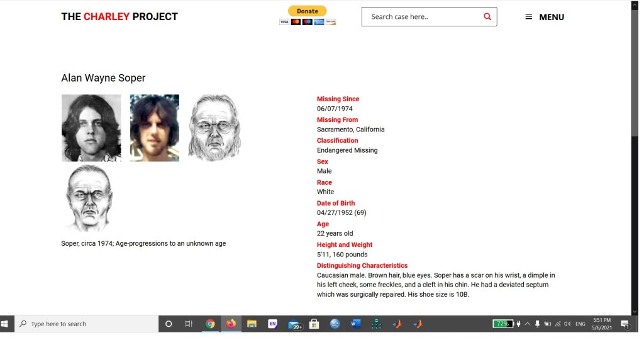Screen dimensions: 644x362
Task: Open Microsoft Word from the taskbar
Action: [x=355, y=324]
